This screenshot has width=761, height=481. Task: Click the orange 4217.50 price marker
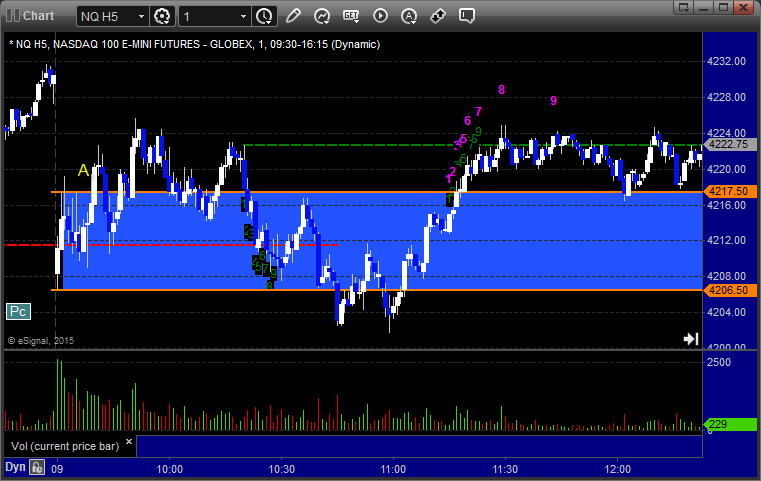click(x=725, y=191)
